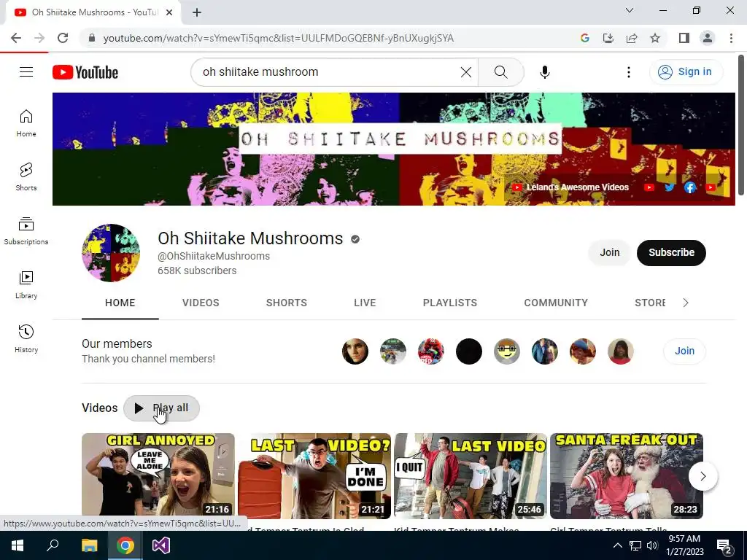Toggle the browser side panel
Screen dimensions: 747x560
click(x=684, y=38)
